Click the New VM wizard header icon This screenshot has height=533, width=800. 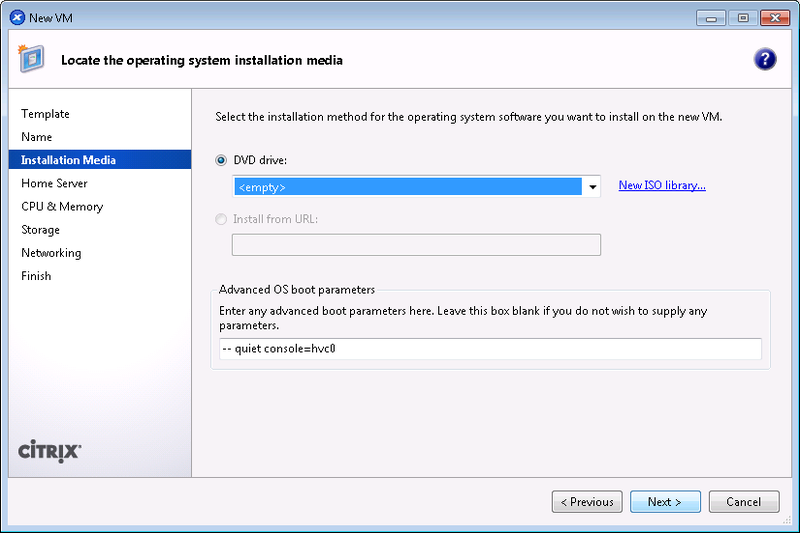pos(31,59)
